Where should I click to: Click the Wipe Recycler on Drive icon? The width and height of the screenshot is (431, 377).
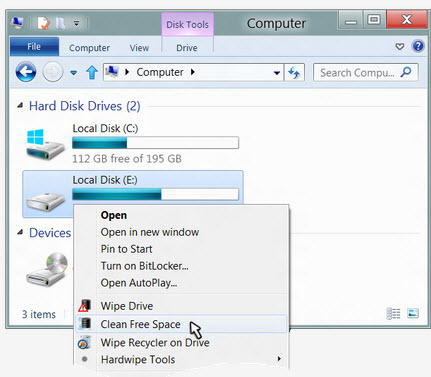click(84, 342)
